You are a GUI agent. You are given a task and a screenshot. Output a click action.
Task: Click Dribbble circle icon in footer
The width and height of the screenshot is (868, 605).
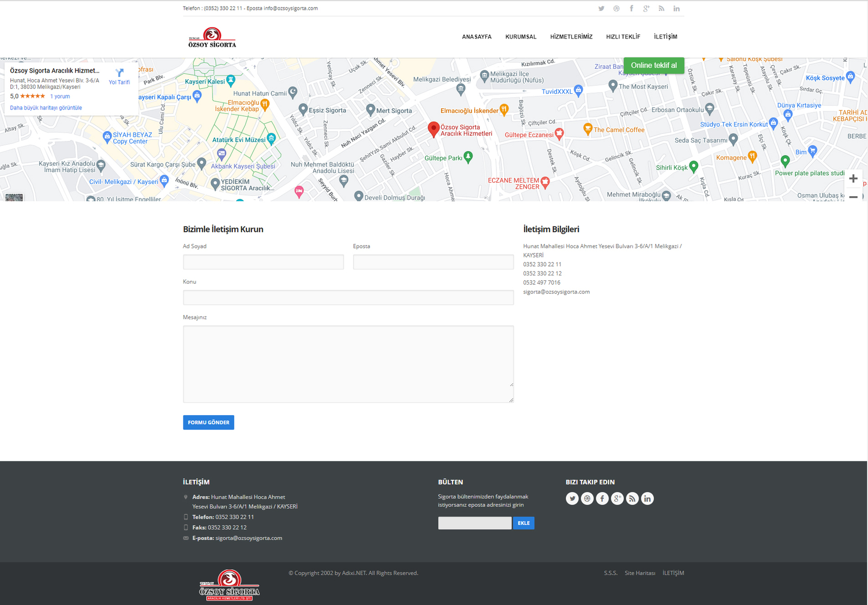tap(587, 498)
